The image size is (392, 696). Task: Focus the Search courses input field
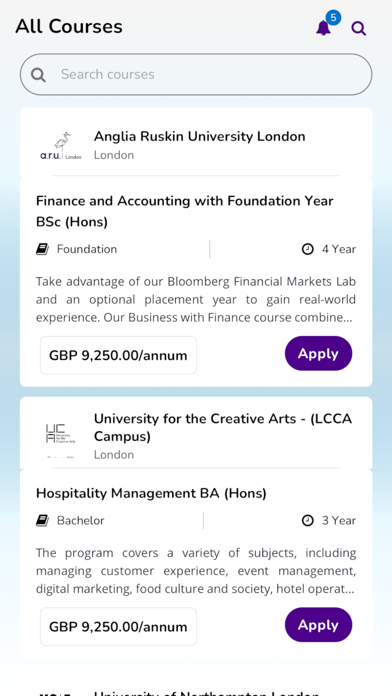(x=196, y=75)
